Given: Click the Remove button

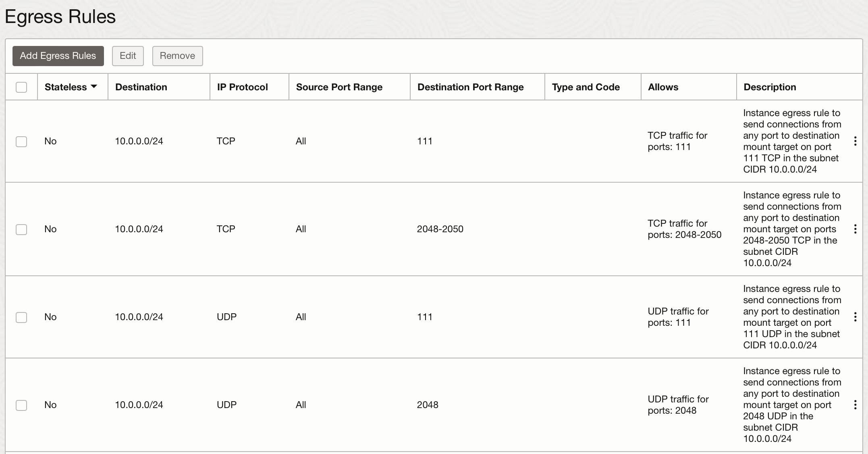Looking at the screenshot, I should pos(177,56).
